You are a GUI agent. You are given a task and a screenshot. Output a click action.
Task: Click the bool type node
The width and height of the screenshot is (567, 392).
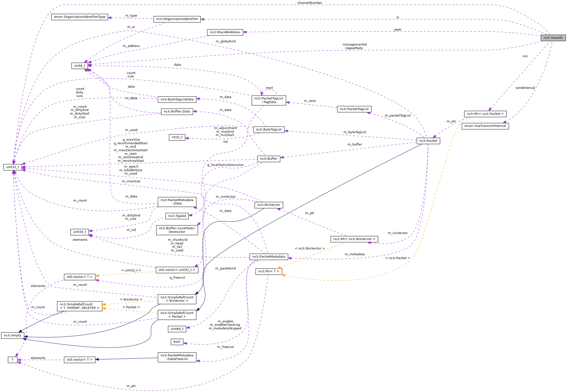click(177, 342)
